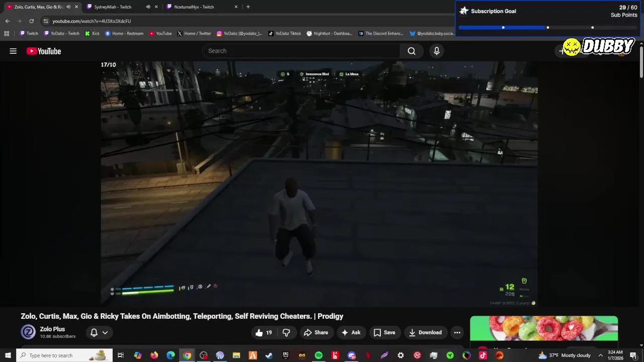Click the browser address bar URL
This screenshot has height=362, width=644.
coord(92,21)
